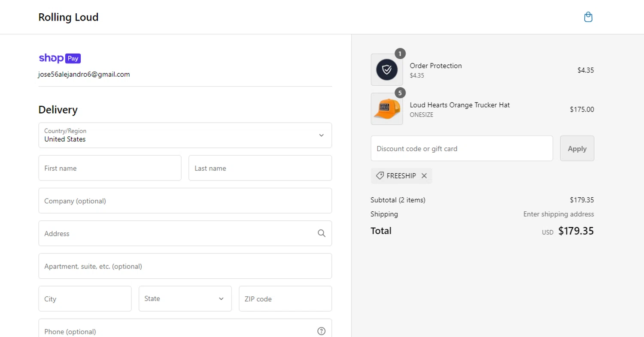Focus the Address field
644x337 pixels.
[185, 233]
